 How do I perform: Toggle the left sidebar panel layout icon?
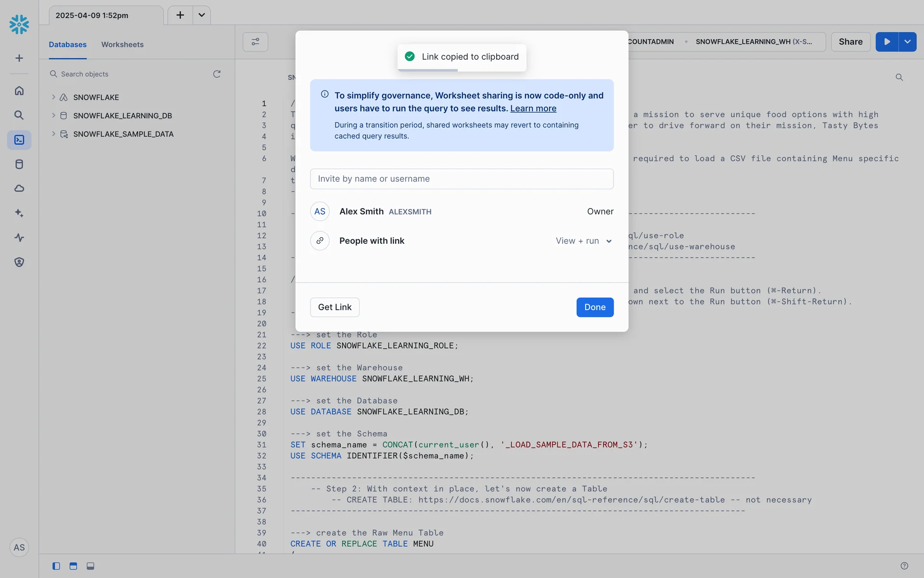click(56, 566)
